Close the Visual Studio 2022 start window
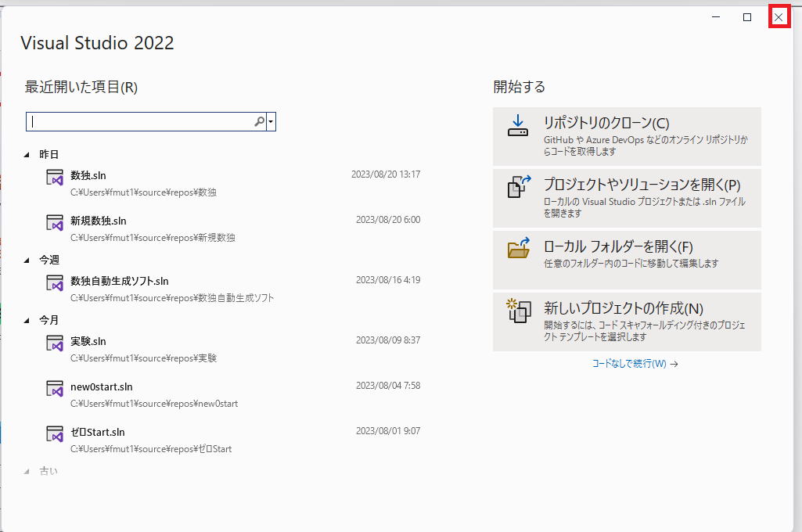The image size is (802, 532). (x=779, y=17)
